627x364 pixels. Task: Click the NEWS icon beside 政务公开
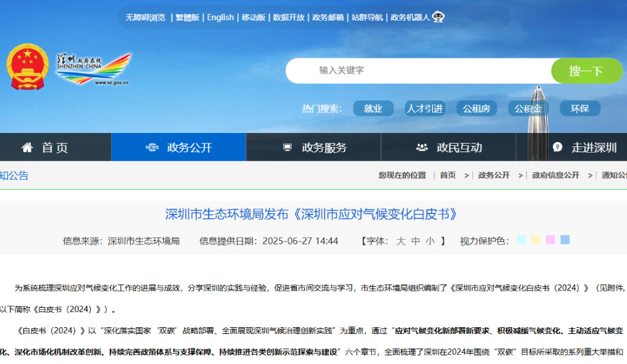[x=151, y=147]
